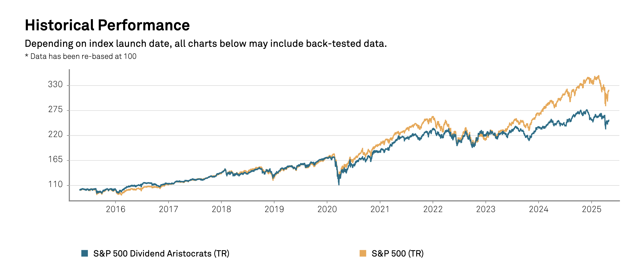Click the blue Dividend Aristocrats legend swatch
This screenshot has width=644, height=280.
(85, 253)
